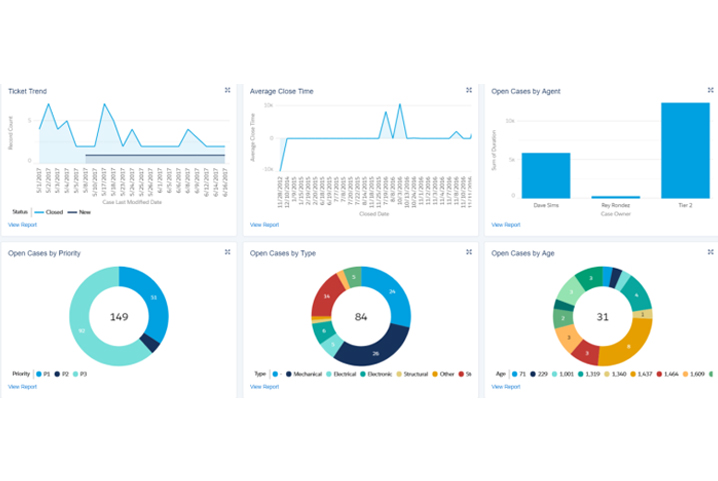Select the Electronic type legend item
This screenshot has height=481, width=718.
coord(376,374)
